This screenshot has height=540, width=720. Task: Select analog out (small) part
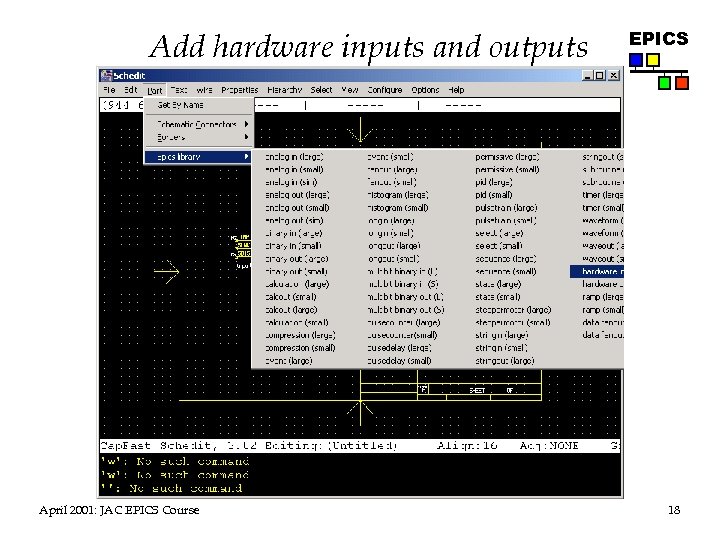coord(297,208)
